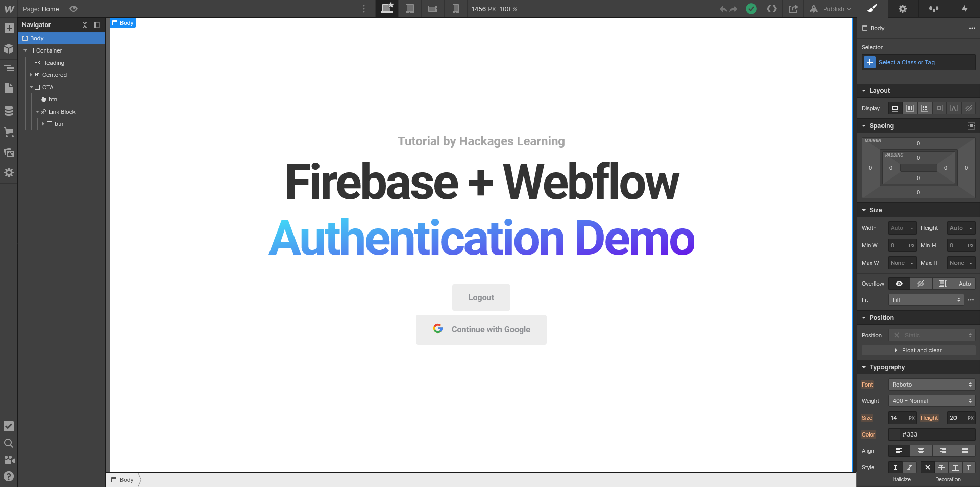This screenshot has width=980, height=487.
Task: Set Display to Grid
Action: (925, 108)
